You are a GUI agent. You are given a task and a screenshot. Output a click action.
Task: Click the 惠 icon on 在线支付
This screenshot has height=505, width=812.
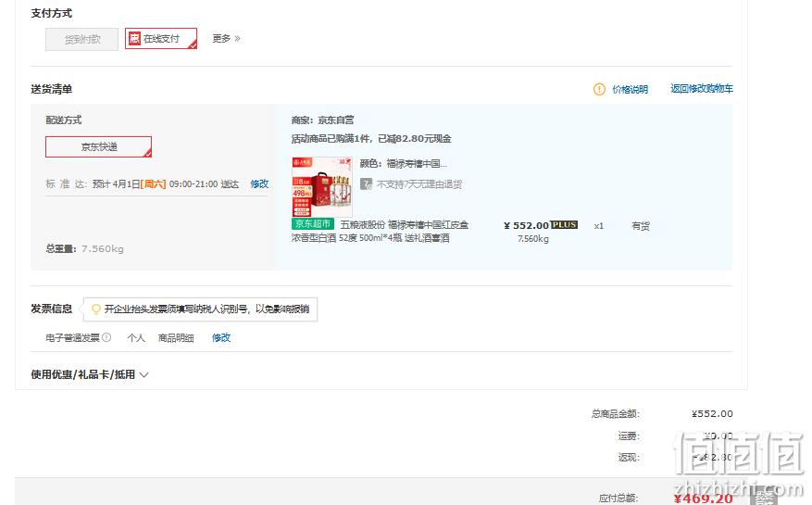(134, 38)
